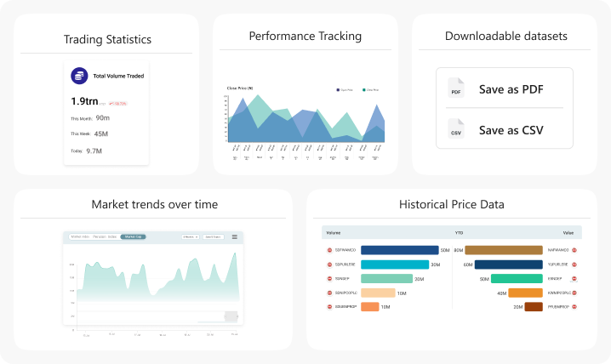Toggle Open Price legend series
The image size is (611, 364).
click(345, 90)
